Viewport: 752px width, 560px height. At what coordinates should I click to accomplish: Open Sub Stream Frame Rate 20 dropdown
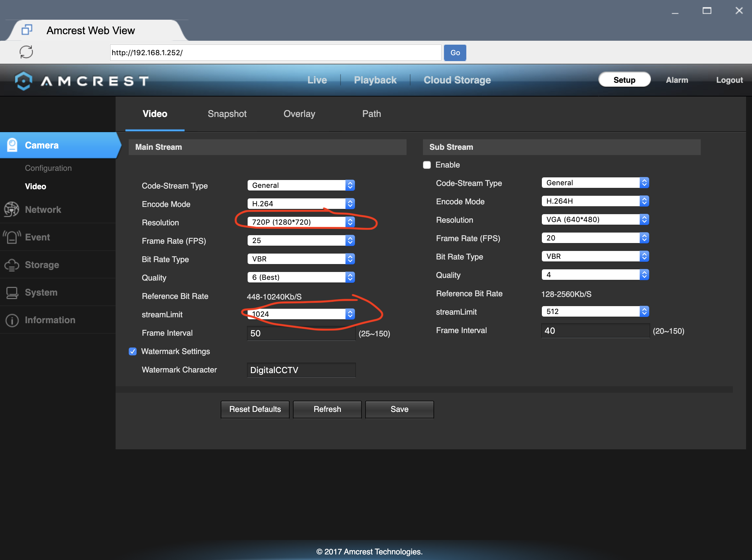[595, 237]
